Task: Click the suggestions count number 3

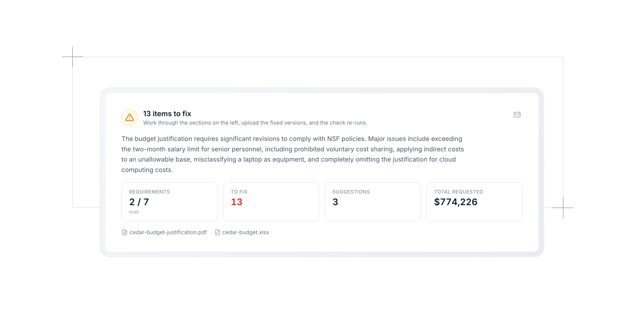Action: point(335,202)
